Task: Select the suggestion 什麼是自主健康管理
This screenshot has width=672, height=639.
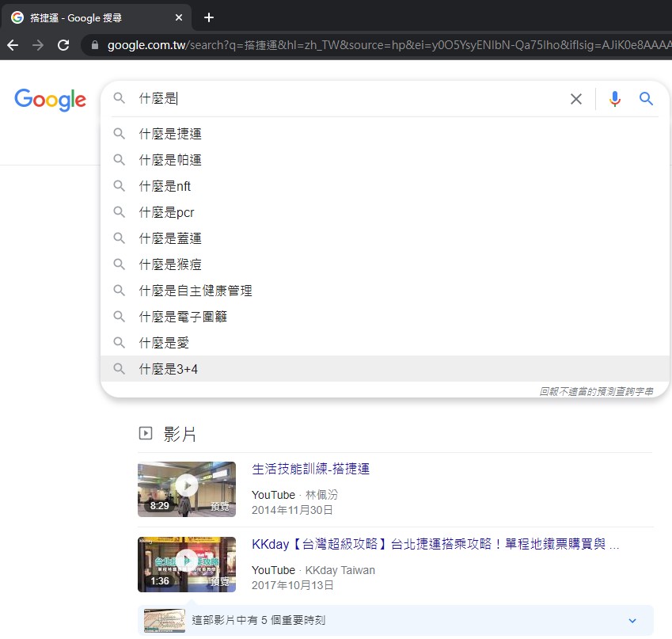Action: click(196, 291)
